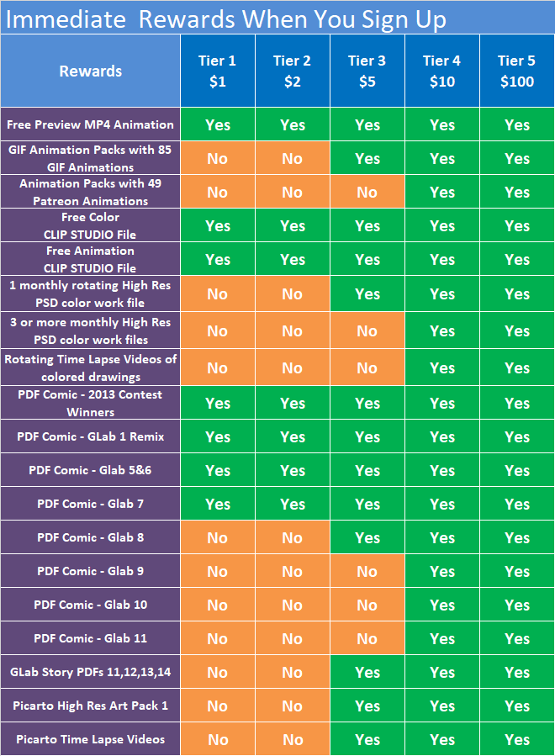Image resolution: width=555 pixels, height=756 pixels.
Task: Click Tier 3 'No' cell for PDF Comic Glab 9
Action: pos(367,572)
